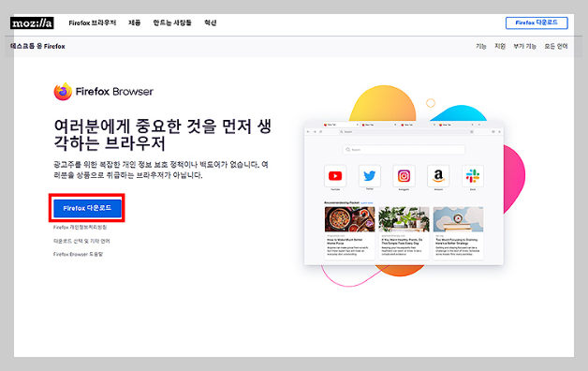Viewport: 588px width, 371px height.
Task: Click the pizza article thumbnail
Action: [349, 219]
